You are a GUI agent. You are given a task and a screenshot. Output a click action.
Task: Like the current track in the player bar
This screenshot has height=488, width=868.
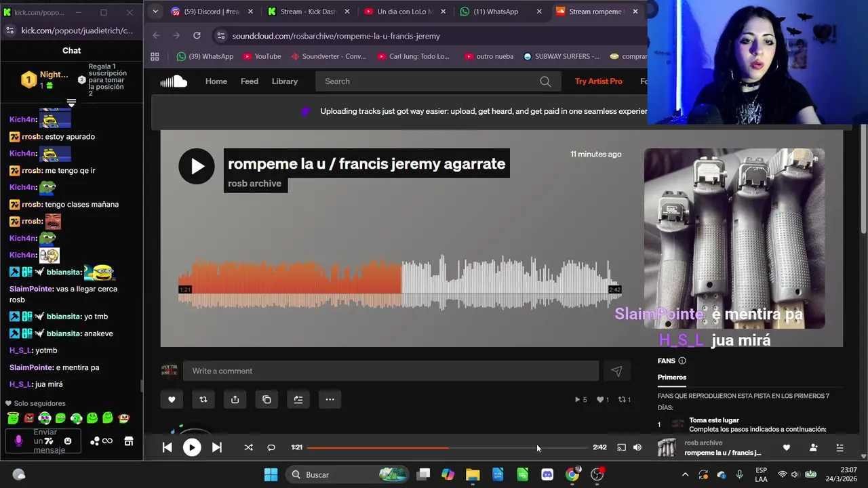(x=787, y=447)
